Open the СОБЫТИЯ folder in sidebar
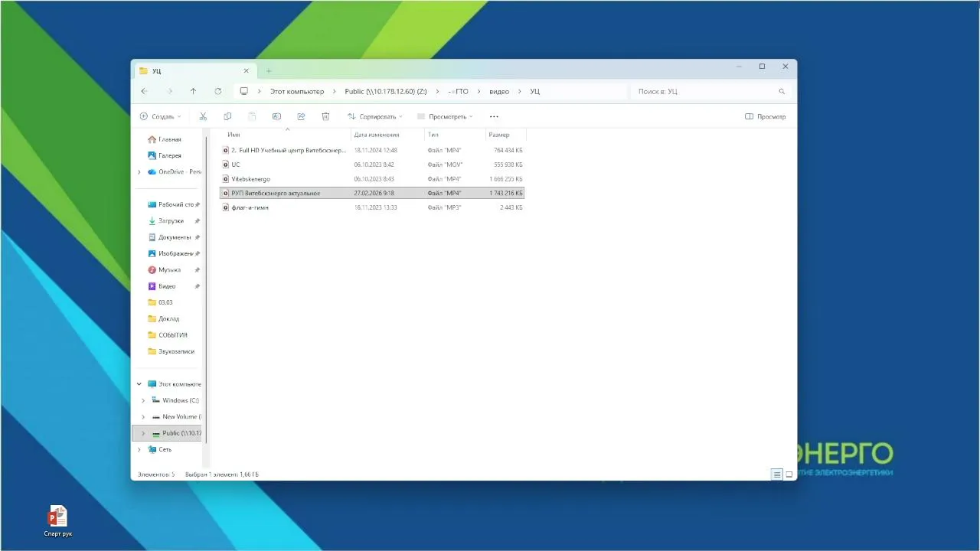 tap(168, 335)
